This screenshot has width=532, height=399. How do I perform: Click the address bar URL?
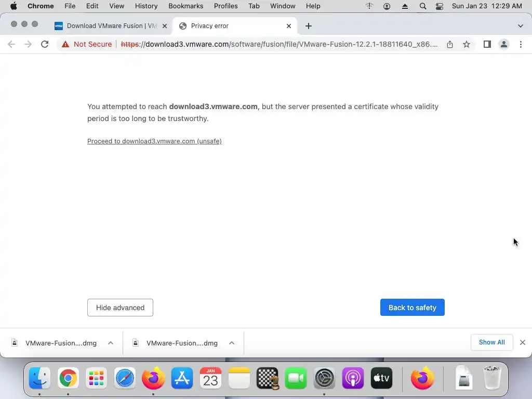279,44
